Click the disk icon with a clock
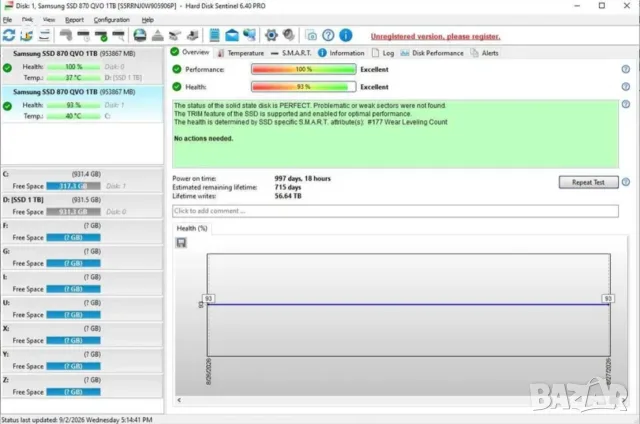The width and height of the screenshot is (640, 424). tap(83, 36)
